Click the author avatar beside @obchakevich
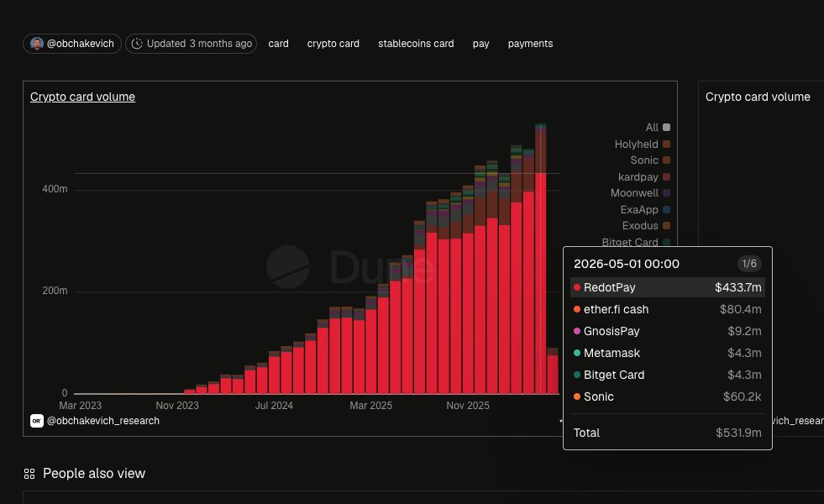The height and width of the screenshot is (504, 824). (x=36, y=44)
